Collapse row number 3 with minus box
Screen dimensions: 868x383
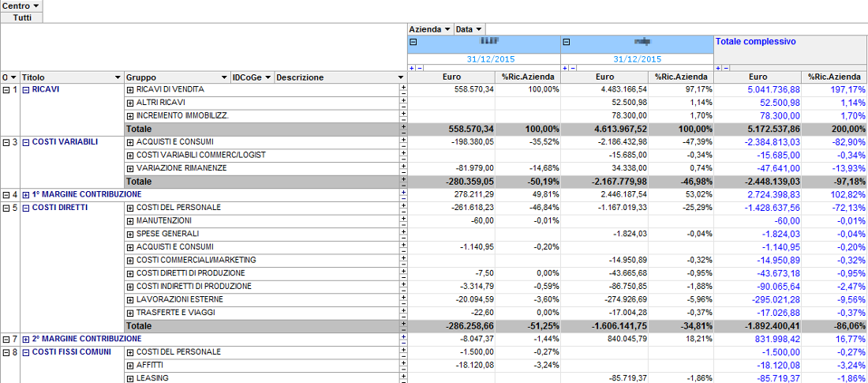6,142
